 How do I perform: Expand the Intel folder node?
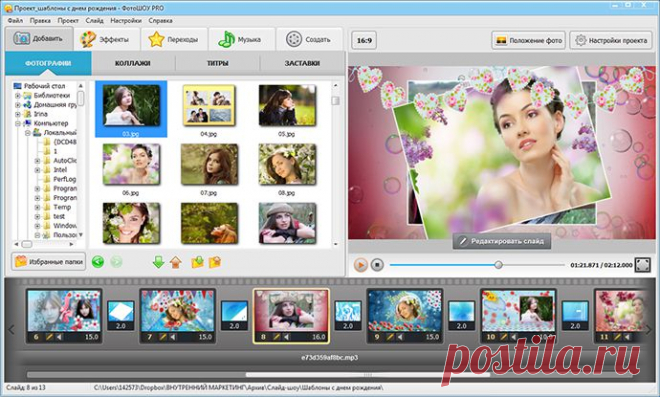(x=37, y=170)
